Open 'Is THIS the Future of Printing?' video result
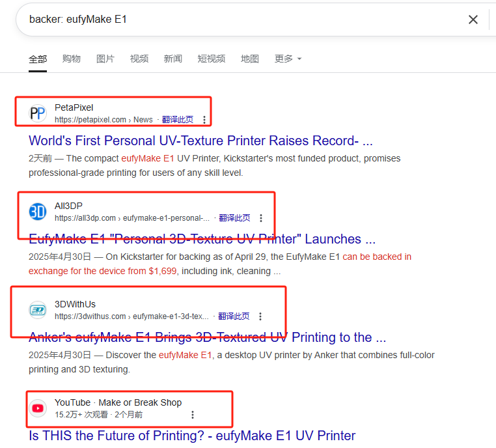This screenshot has height=448, width=496. click(x=192, y=436)
